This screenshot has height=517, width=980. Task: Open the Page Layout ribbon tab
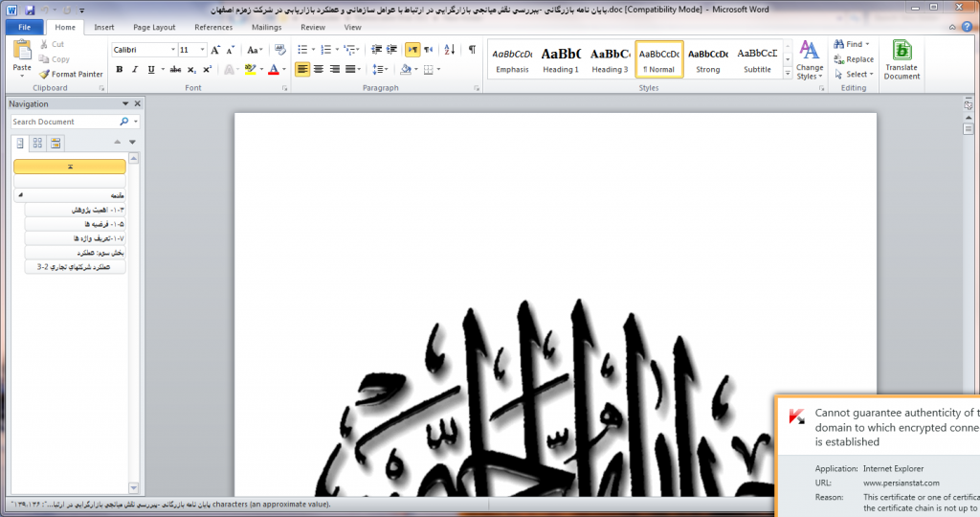click(x=154, y=27)
